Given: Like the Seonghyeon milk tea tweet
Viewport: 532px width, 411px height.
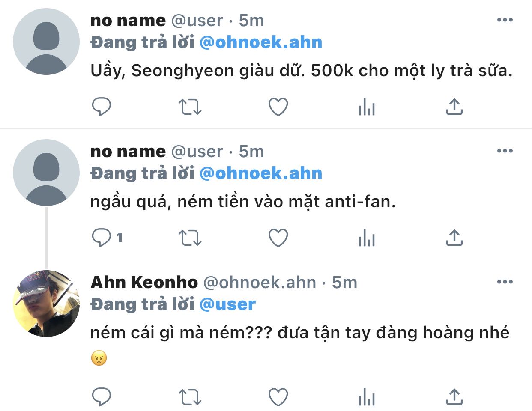Looking at the screenshot, I should 278,107.
